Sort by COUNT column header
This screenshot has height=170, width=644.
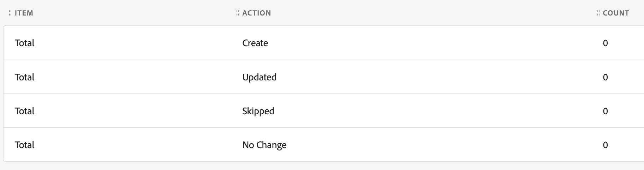click(616, 13)
